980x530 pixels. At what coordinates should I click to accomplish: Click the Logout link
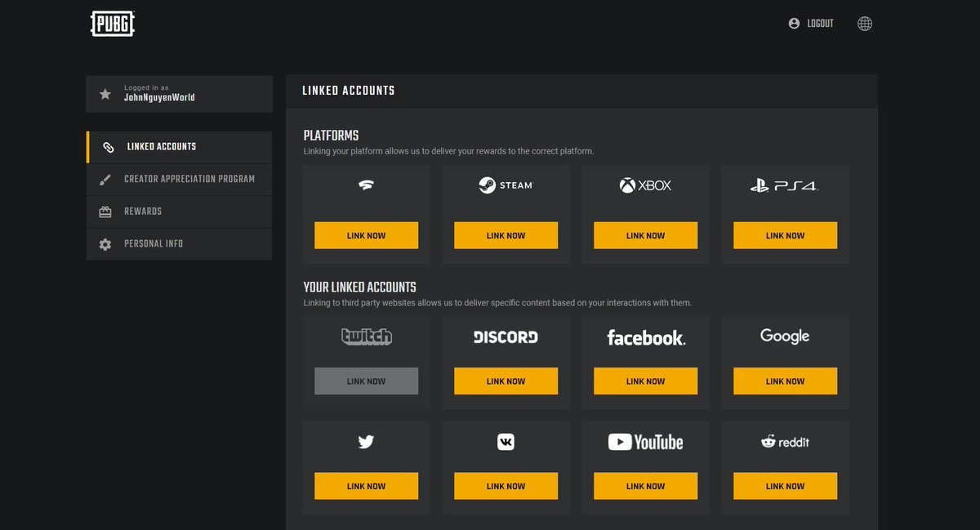pyautogui.click(x=820, y=24)
